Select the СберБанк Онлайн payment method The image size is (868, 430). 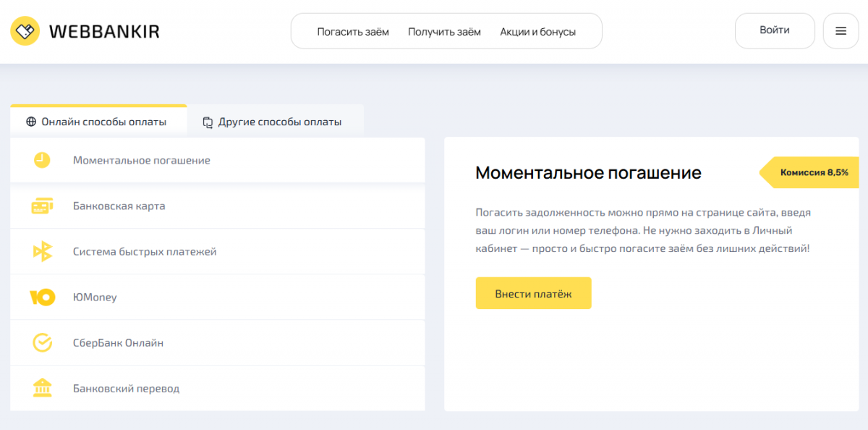pyautogui.click(x=118, y=343)
